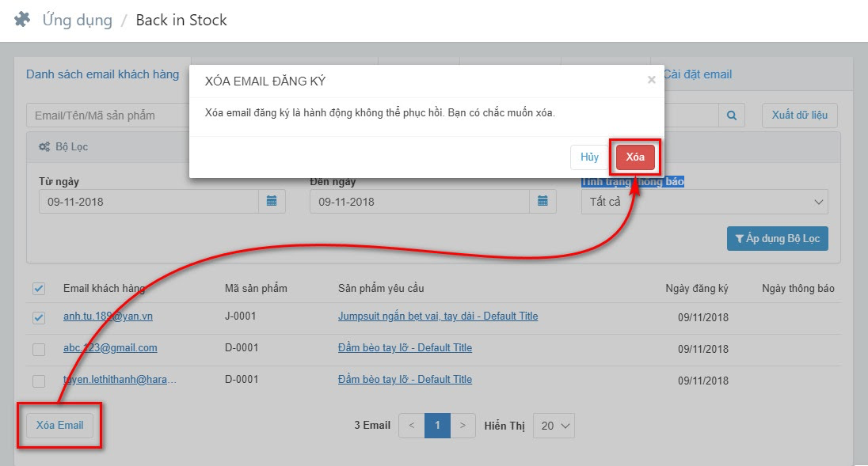Click the 'Email khách hàng' column header
Image resolution: width=868 pixels, height=466 pixels.
(x=104, y=288)
